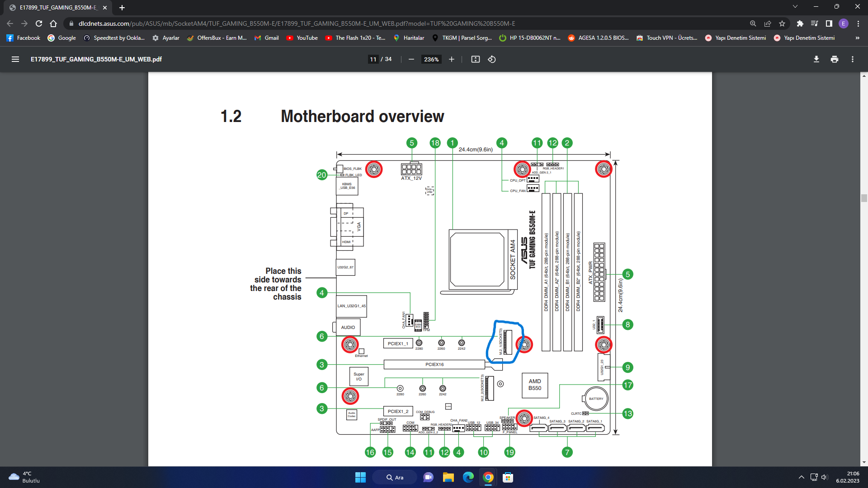The height and width of the screenshot is (488, 868).
Task: Toggle the browser side panel
Action: coord(829,23)
